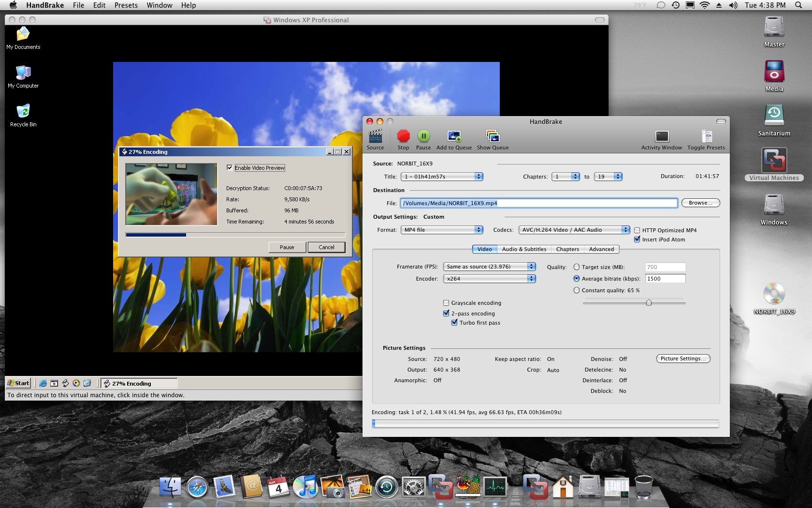Pause encoding using the green Pause icon
This screenshot has width=812, height=508.
[423, 137]
